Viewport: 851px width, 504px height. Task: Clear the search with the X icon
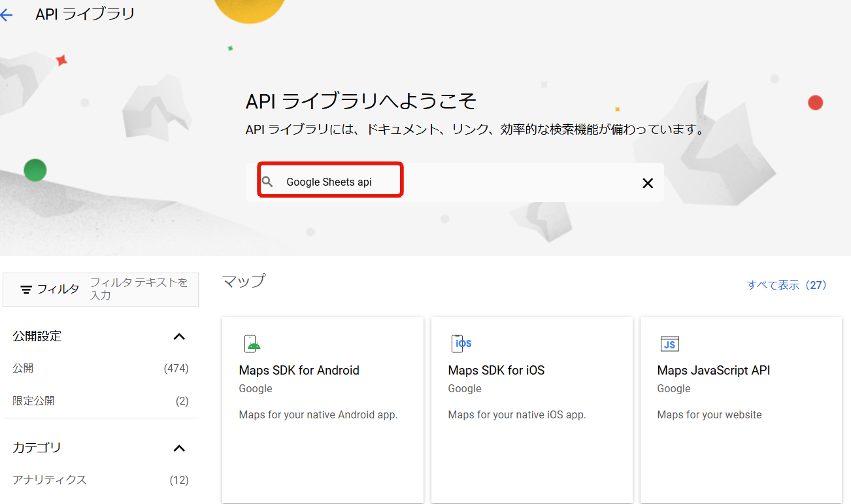(x=648, y=183)
